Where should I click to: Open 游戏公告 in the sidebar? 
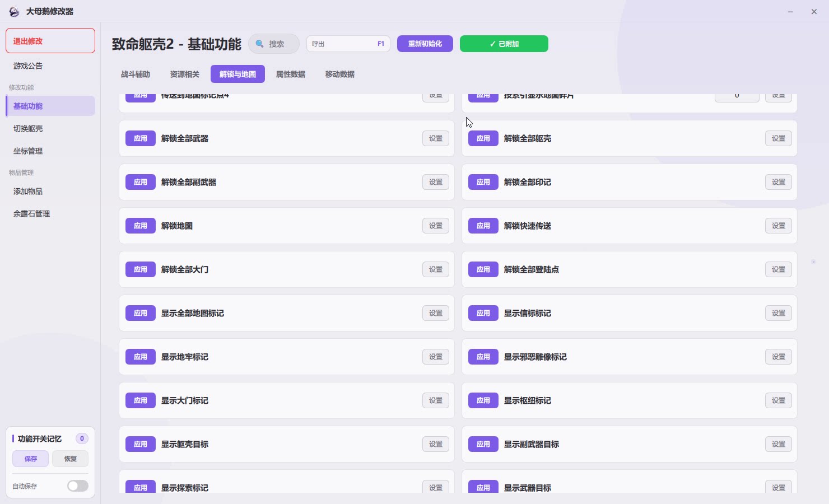pos(50,66)
